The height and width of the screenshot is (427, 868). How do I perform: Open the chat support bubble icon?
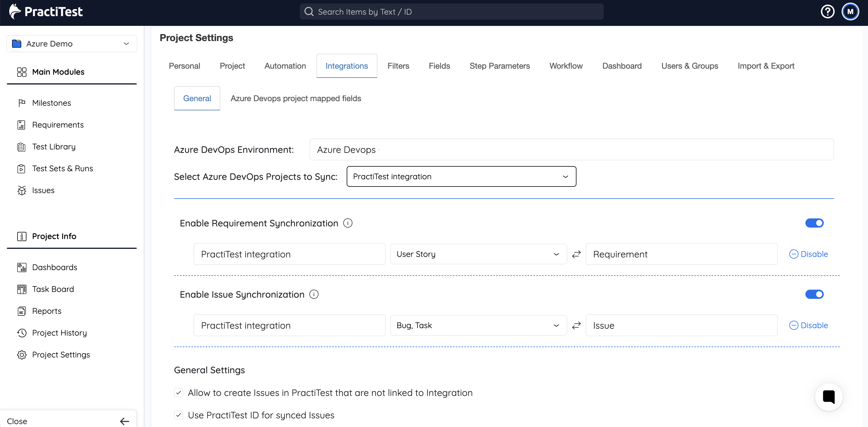pos(829,397)
